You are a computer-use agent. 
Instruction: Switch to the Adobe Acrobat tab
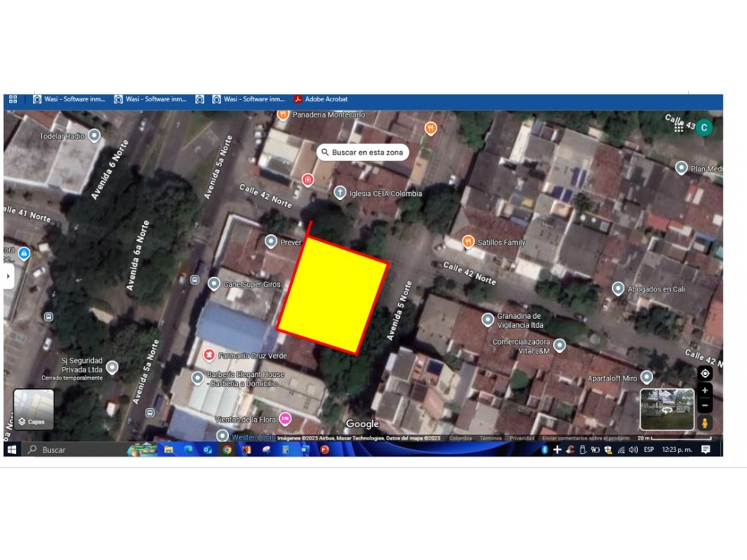(x=320, y=99)
